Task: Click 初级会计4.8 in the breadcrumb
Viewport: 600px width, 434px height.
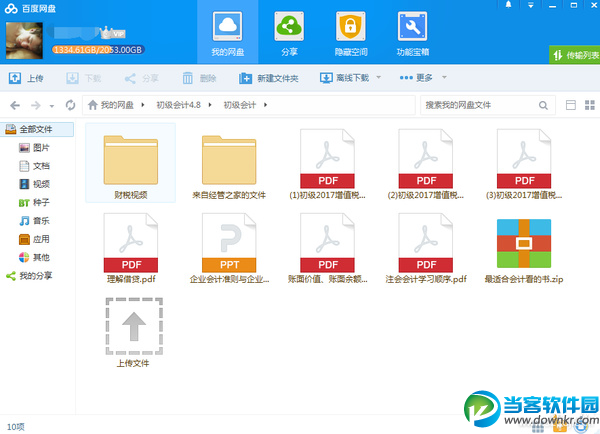Action: (178, 105)
